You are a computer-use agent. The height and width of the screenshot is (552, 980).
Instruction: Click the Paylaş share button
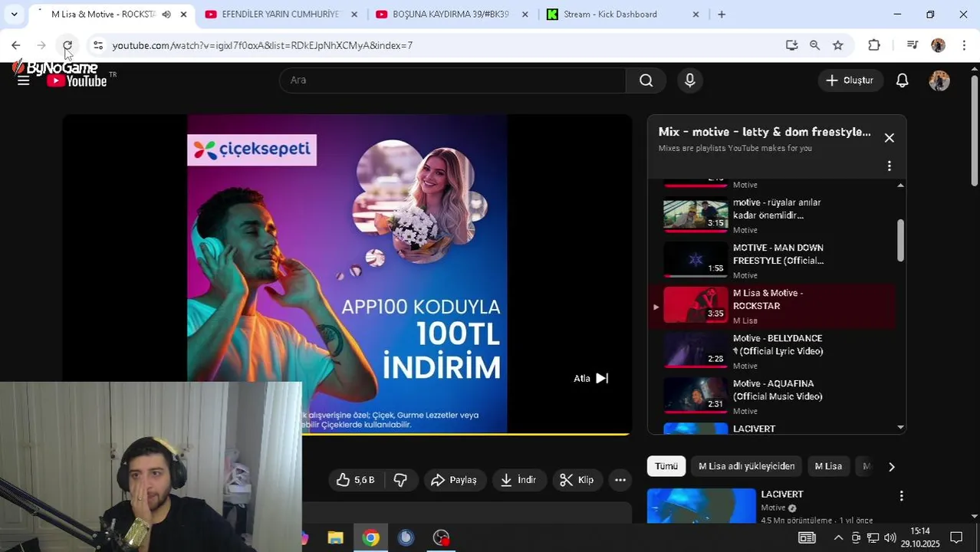point(455,480)
